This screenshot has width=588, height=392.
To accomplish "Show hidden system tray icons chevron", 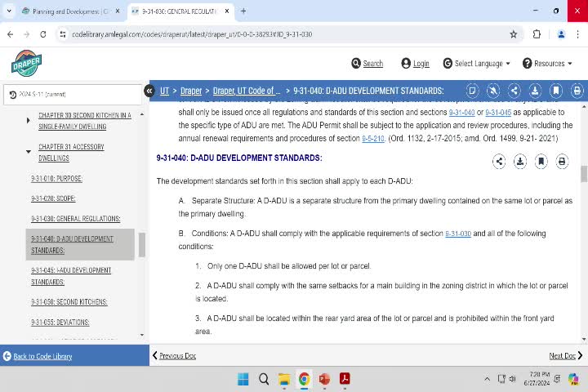I will 487,379.
